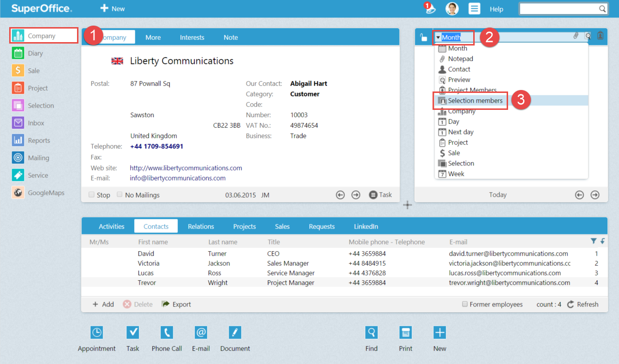Image resolution: width=619 pixels, height=364 pixels.
Task: Click the column sort icon beside the filter
Action: point(603,241)
